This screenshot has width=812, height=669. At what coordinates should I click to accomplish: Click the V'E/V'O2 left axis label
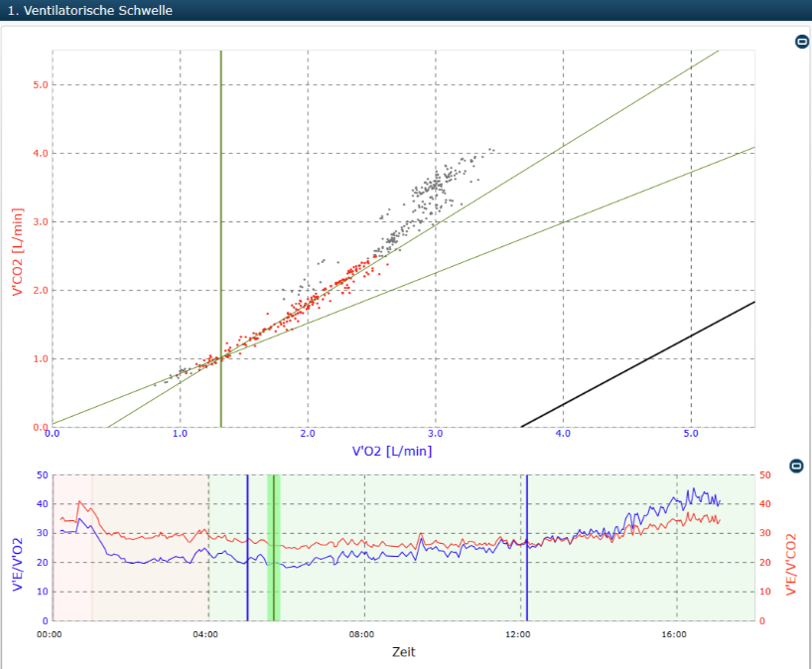click(x=18, y=565)
